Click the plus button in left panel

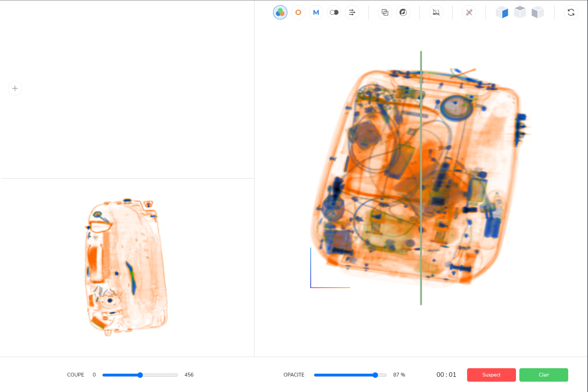[15, 88]
